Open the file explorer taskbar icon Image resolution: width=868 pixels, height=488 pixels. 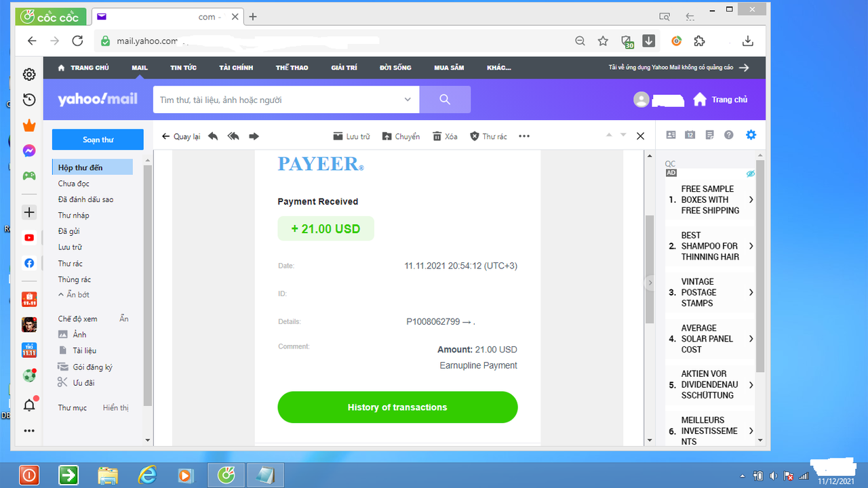coord(108,475)
